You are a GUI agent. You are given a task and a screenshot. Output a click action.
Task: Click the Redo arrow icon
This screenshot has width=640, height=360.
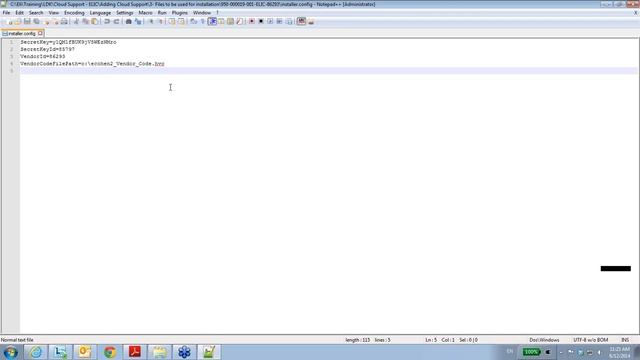click(116, 21)
